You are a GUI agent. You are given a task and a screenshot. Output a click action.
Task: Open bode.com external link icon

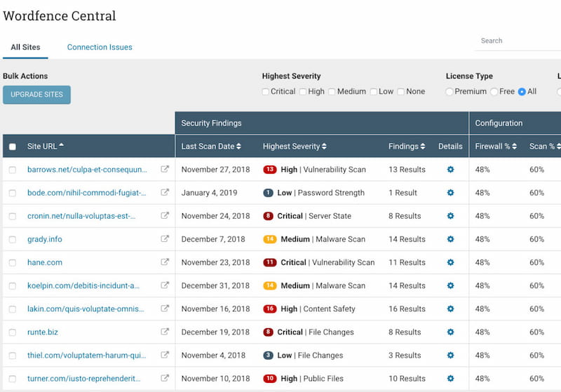point(165,192)
